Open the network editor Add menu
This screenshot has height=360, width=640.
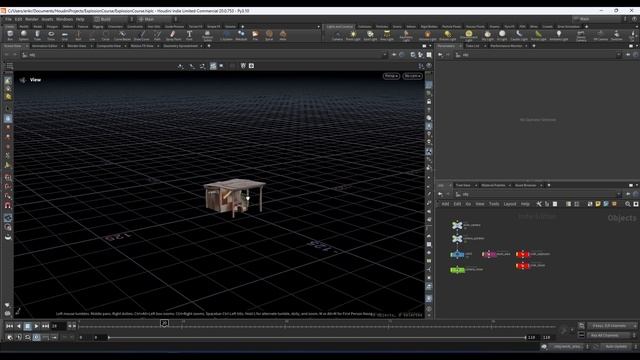click(x=445, y=204)
